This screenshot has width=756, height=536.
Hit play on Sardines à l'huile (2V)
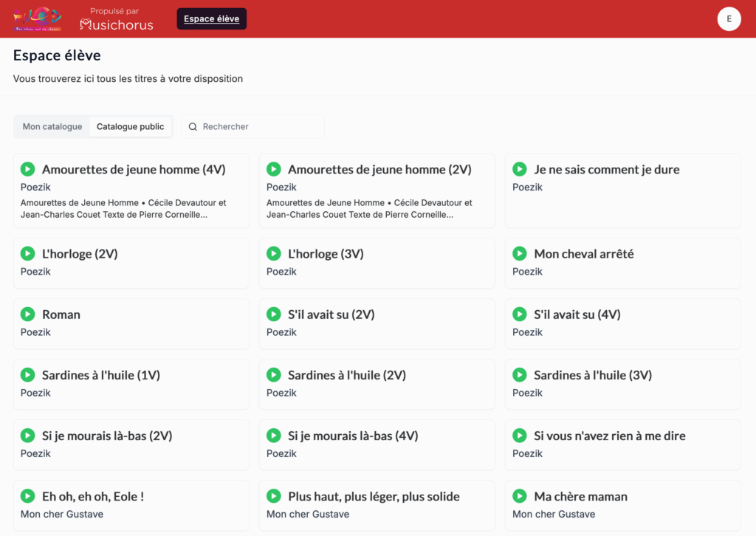coord(273,374)
